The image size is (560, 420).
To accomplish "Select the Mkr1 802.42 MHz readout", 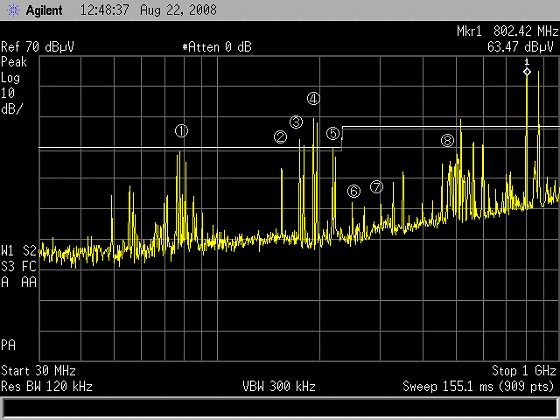I will [508, 31].
